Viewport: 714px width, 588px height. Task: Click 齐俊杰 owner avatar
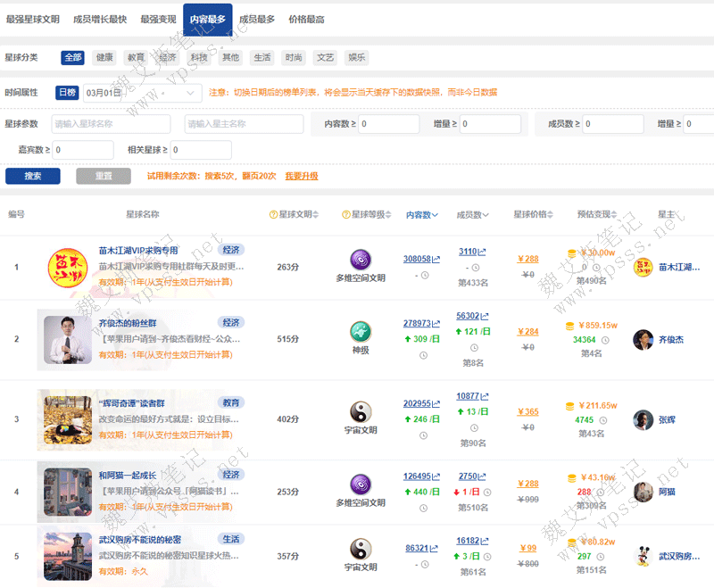(x=643, y=340)
